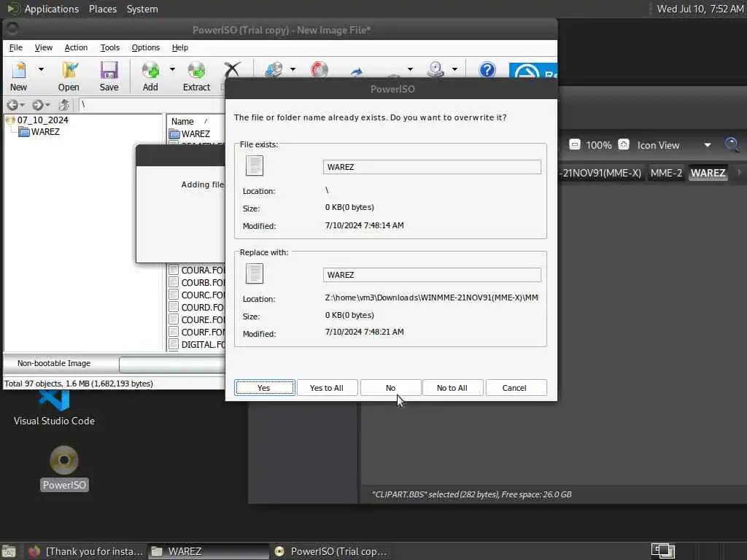This screenshot has height=560, width=747.
Task: Select the DIGITAL file in the list
Action: pos(196,344)
